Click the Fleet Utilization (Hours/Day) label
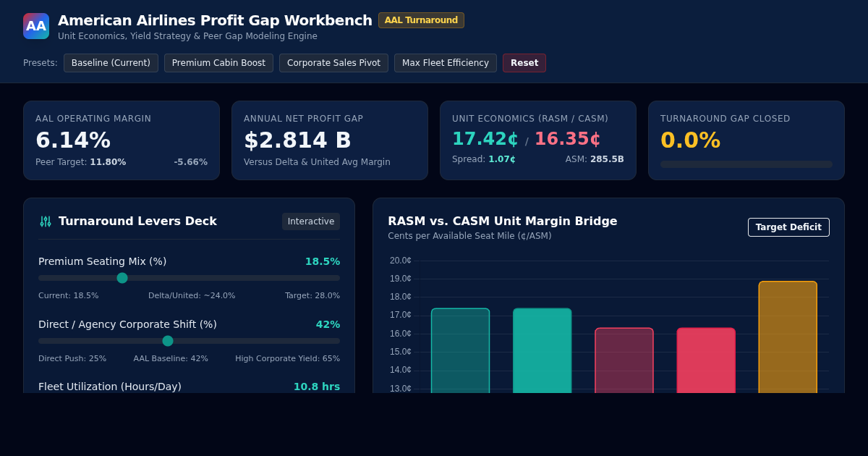This screenshot has width=868, height=456. [x=110, y=387]
